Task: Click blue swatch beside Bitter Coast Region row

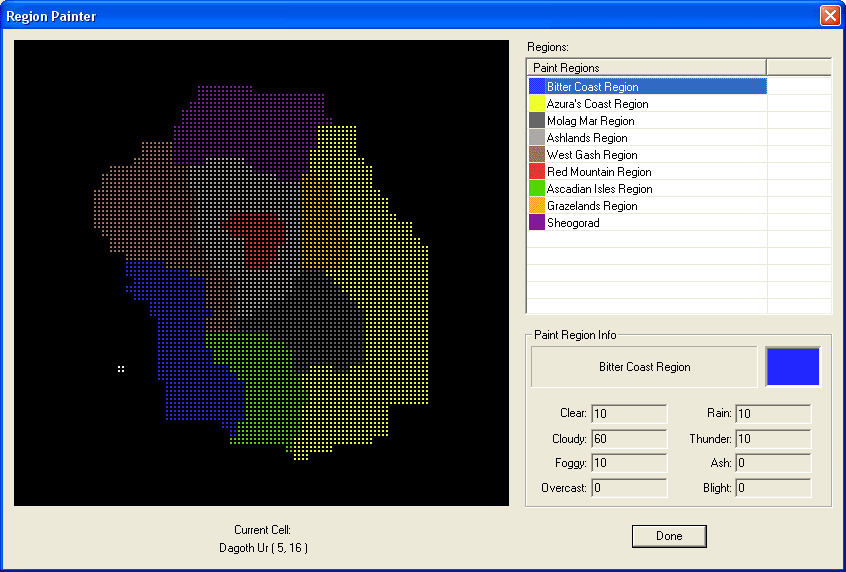Action: tap(537, 86)
